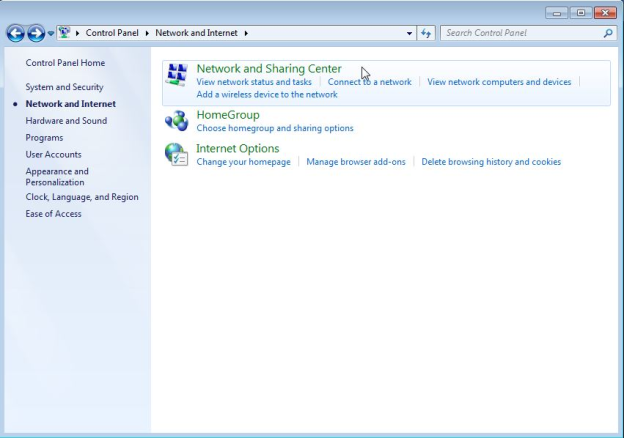Maximize the Control Panel window
The image size is (624, 438).
[x=581, y=13]
